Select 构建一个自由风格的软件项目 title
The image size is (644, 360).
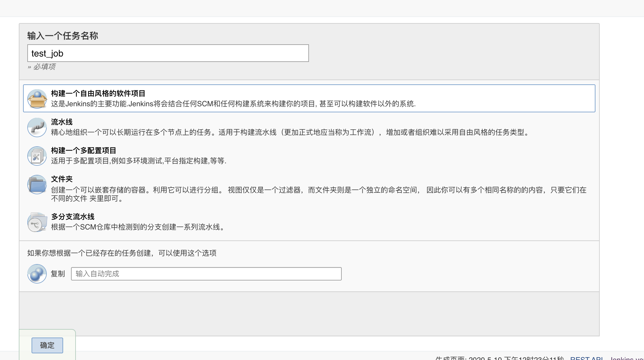(98, 93)
